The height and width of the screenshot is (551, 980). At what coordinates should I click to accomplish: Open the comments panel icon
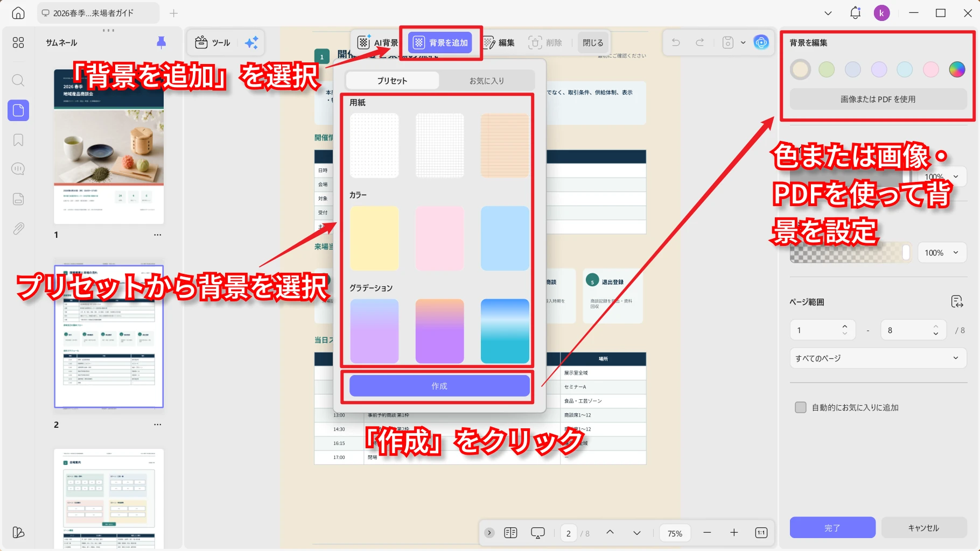click(x=18, y=169)
